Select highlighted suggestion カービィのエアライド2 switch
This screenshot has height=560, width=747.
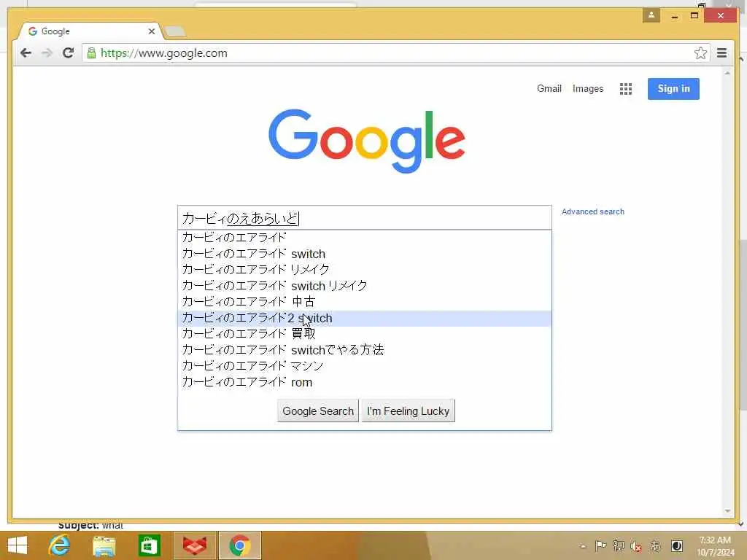pyautogui.click(x=365, y=318)
